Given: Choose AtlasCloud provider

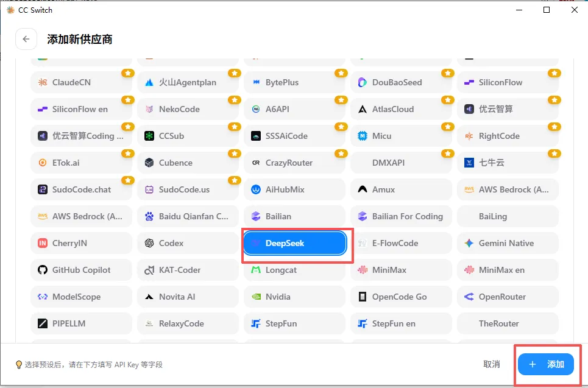Looking at the screenshot, I should tap(402, 109).
